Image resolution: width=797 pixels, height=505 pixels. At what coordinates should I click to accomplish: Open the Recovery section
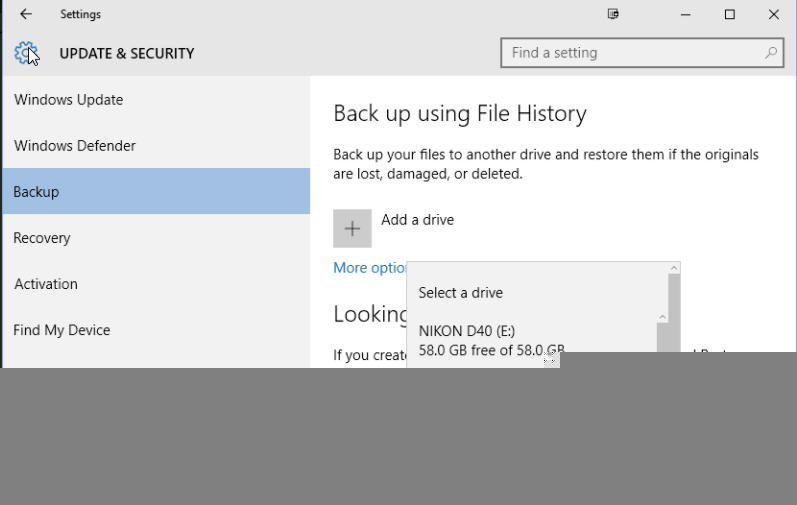click(42, 238)
